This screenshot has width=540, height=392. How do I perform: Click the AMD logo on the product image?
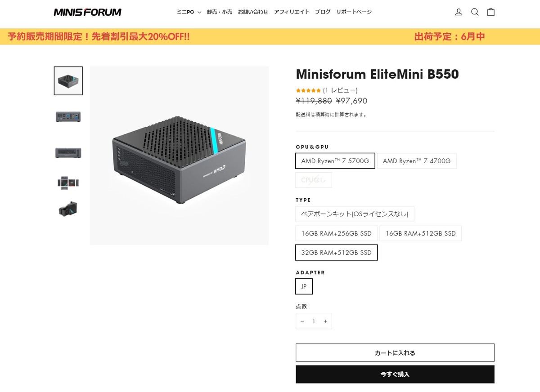[x=220, y=168]
